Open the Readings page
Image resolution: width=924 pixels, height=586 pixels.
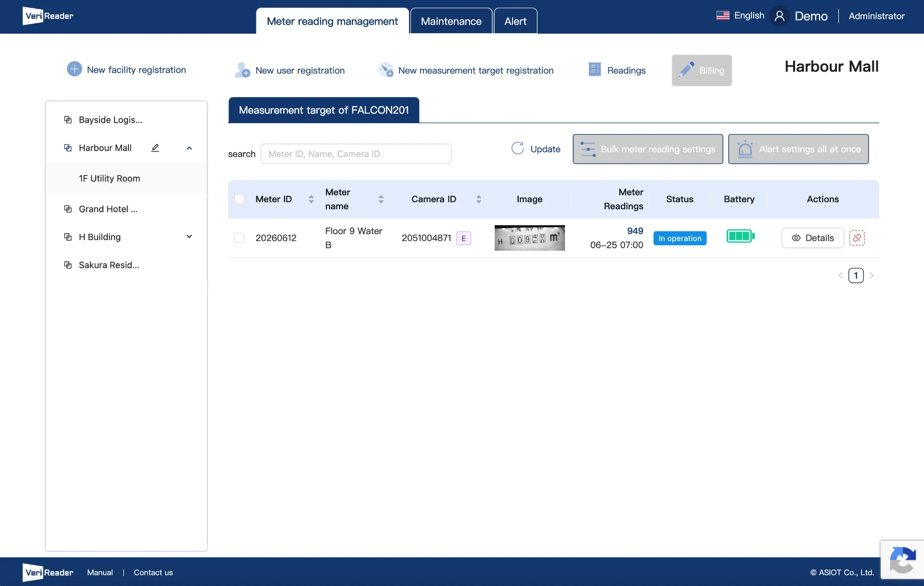click(x=616, y=70)
